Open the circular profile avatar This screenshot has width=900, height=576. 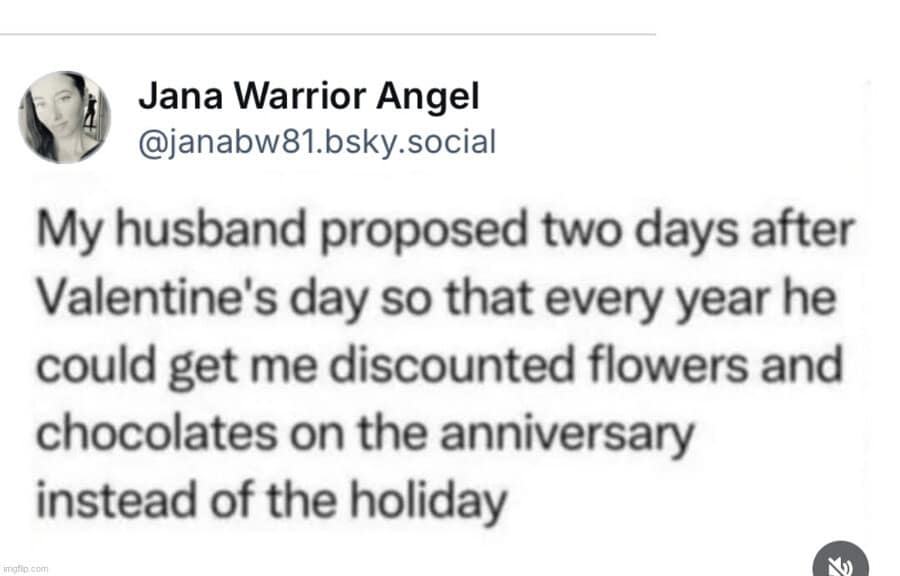tap(64, 117)
